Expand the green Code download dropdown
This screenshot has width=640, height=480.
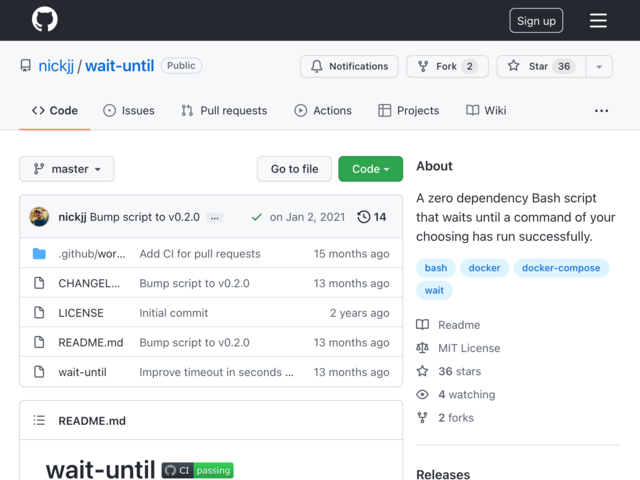pos(371,169)
